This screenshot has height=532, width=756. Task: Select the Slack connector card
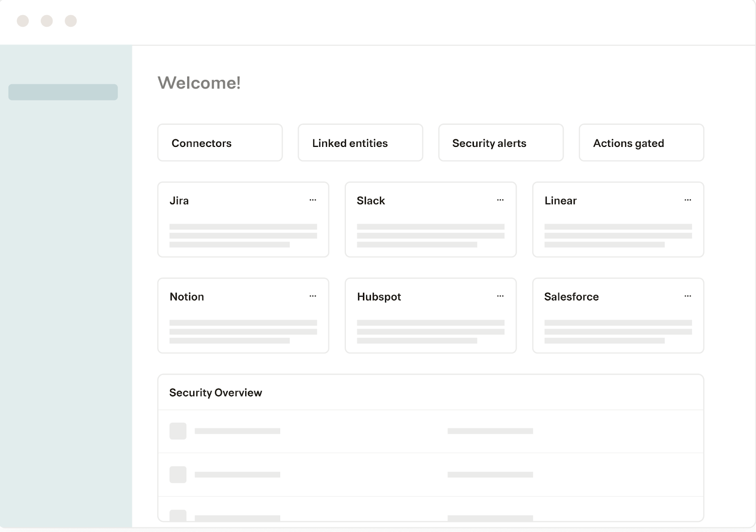[x=430, y=220]
